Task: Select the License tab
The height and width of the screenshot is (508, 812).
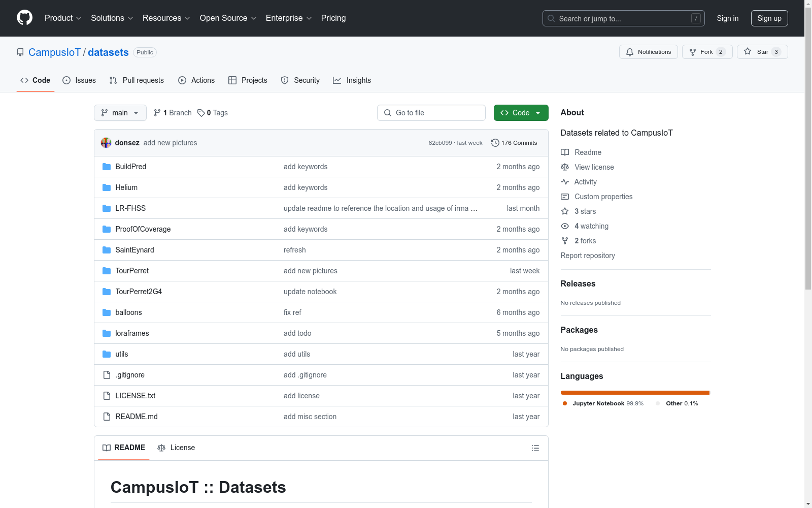Action: [176, 448]
